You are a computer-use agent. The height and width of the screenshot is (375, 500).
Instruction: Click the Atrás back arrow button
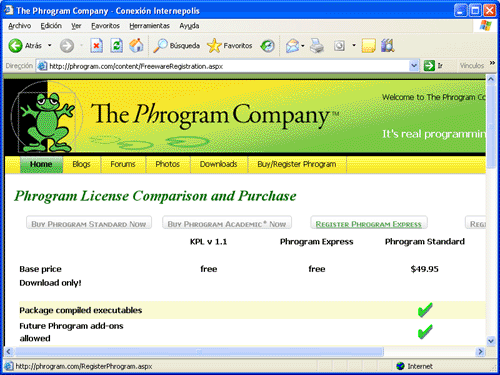pos(25,46)
